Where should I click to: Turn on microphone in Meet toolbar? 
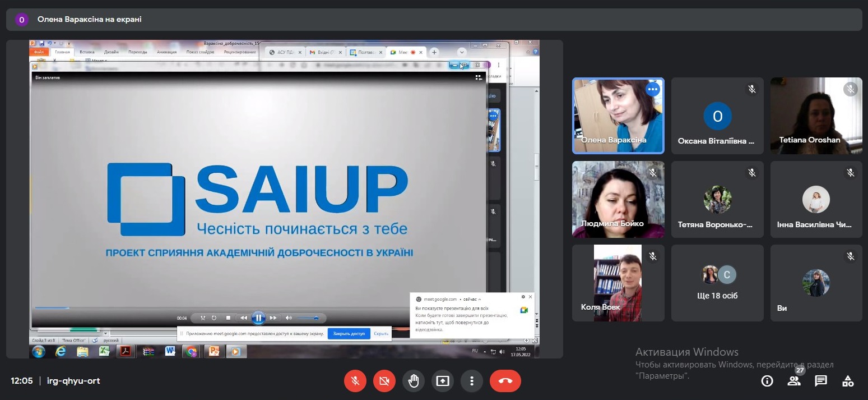[355, 381]
